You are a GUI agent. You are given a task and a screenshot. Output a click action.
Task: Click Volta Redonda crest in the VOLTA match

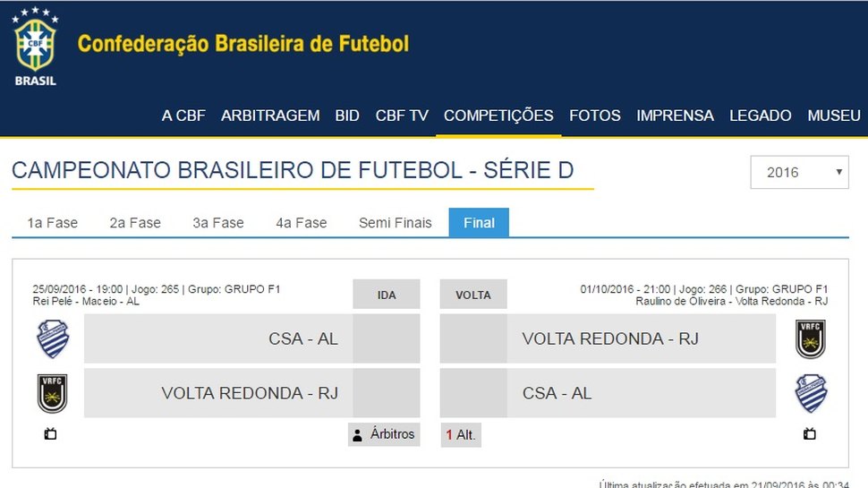point(811,338)
